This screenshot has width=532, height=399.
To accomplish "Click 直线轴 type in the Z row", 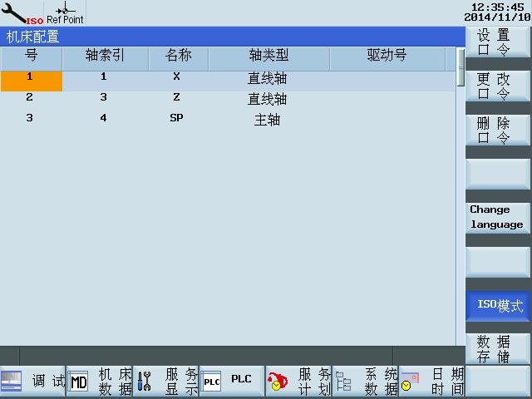I will (x=268, y=100).
